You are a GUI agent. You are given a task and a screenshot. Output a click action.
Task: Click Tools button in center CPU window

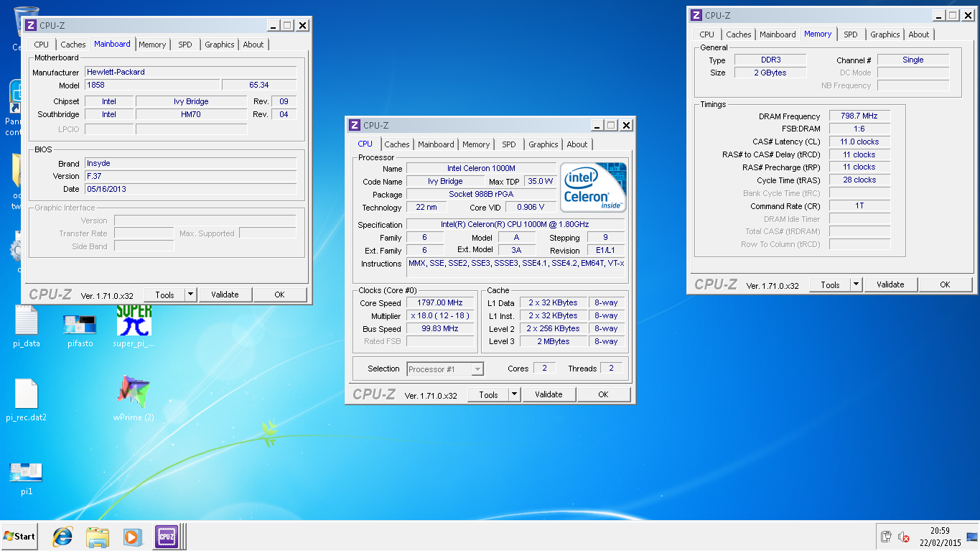click(488, 394)
